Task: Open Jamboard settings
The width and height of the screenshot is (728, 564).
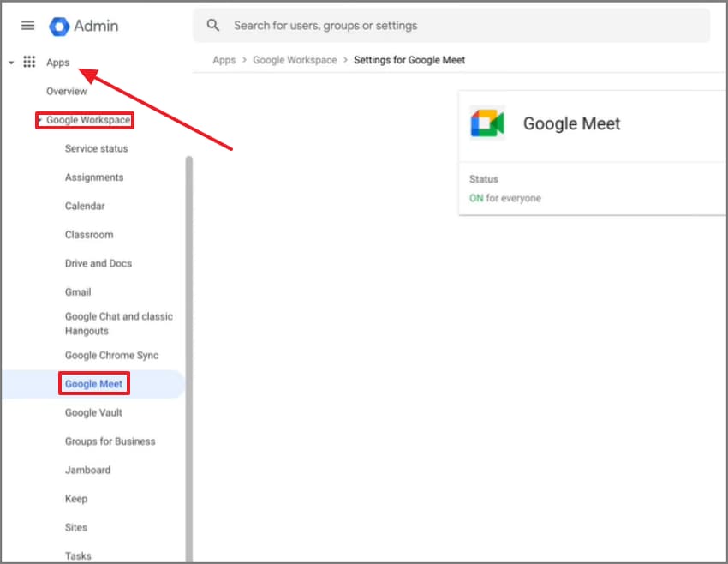Action: [87, 470]
